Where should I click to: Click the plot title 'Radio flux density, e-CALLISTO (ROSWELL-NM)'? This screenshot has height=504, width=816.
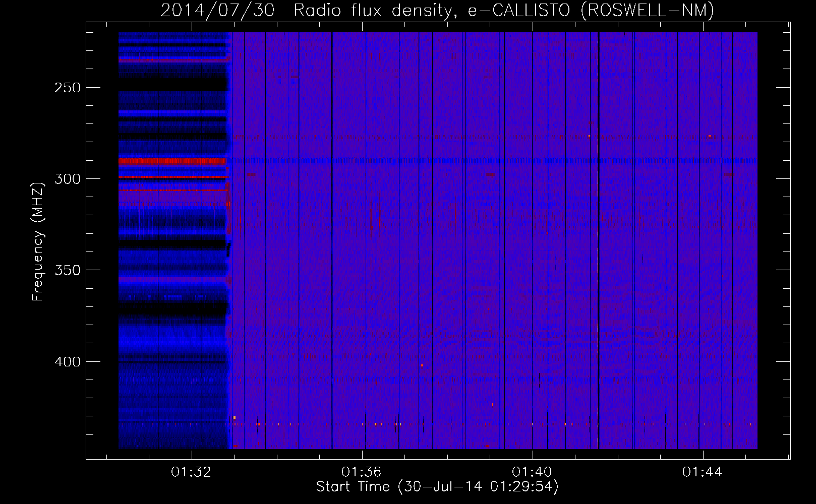(x=504, y=10)
